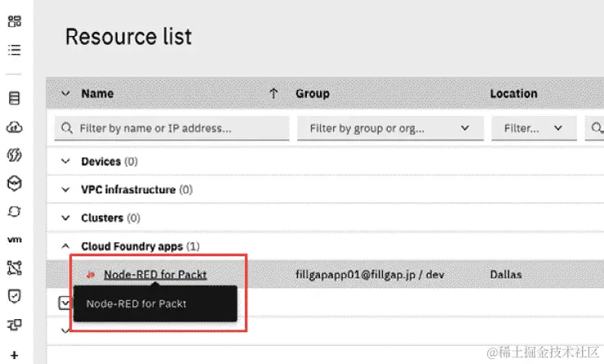Screen dimensions: 604x364
Task: Open the Dashboard icon in the sidebar
Action: (15, 21)
